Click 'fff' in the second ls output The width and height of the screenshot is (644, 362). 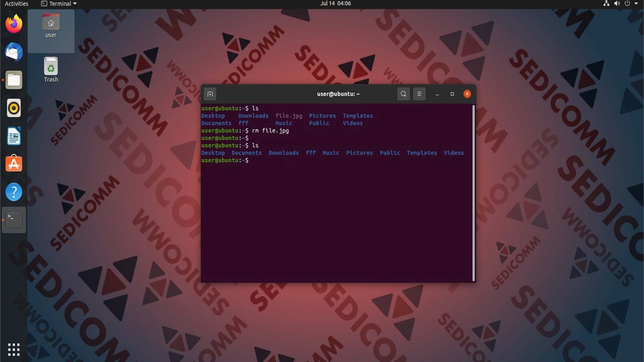[311, 153]
